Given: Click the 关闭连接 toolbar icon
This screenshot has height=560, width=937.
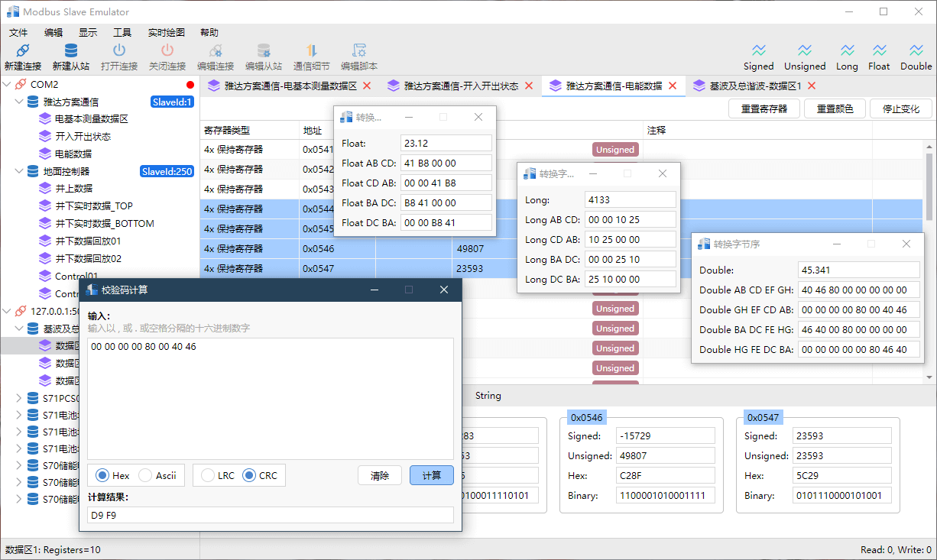Looking at the screenshot, I should click(x=167, y=51).
